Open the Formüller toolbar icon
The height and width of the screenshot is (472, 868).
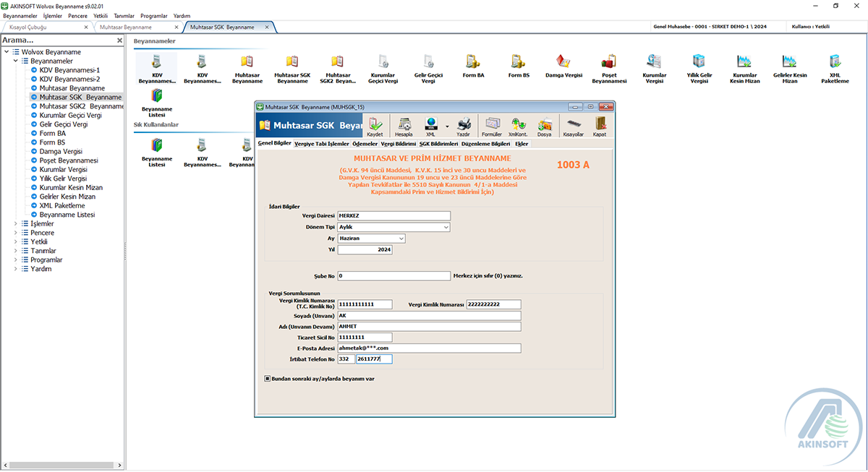tap(492, 126)
